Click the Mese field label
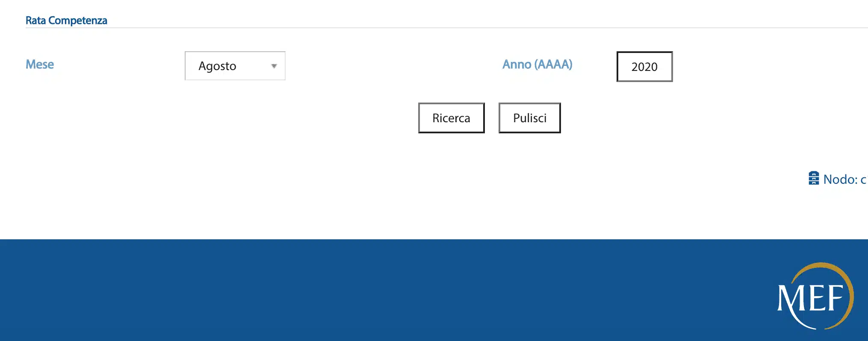The height and width of the screenshot is (341, 868). pyautogui.click(x=40, y=64)
